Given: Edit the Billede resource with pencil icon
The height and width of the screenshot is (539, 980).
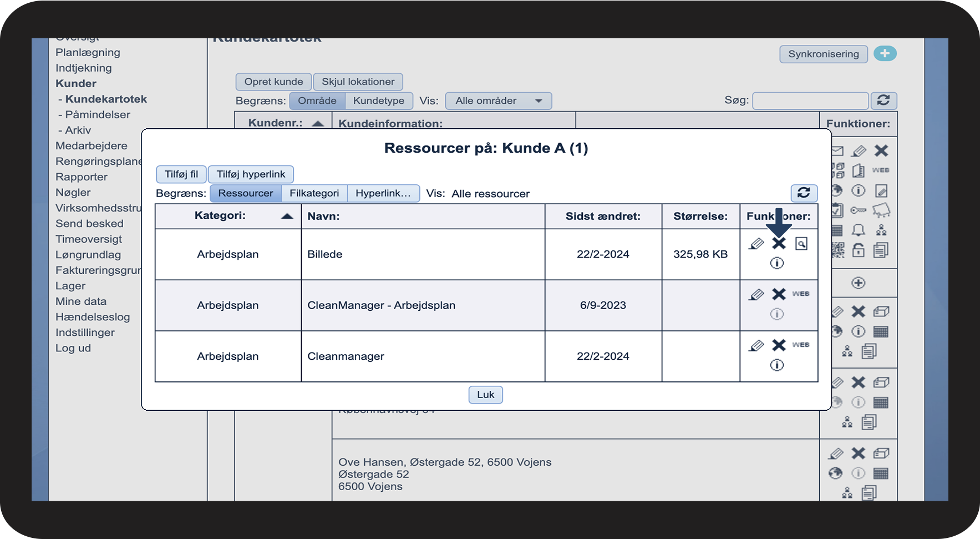Looking at the screenshot, I should coord(756,244).
